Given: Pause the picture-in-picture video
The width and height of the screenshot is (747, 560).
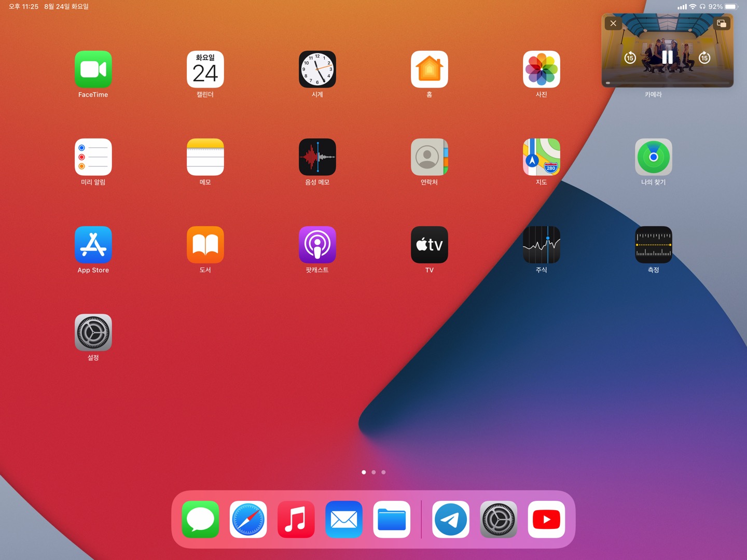Looking at the screenshot, I should click(x=668, y=58).
